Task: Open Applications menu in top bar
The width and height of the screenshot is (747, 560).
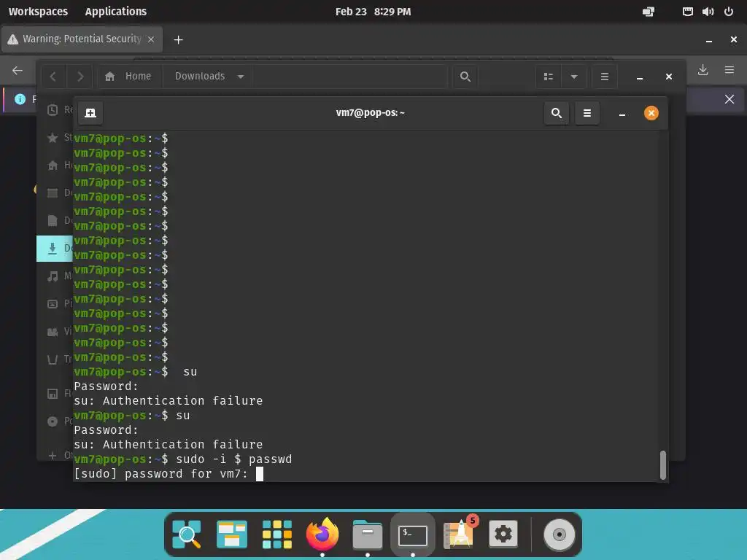Action: click(x=116, y=12)
